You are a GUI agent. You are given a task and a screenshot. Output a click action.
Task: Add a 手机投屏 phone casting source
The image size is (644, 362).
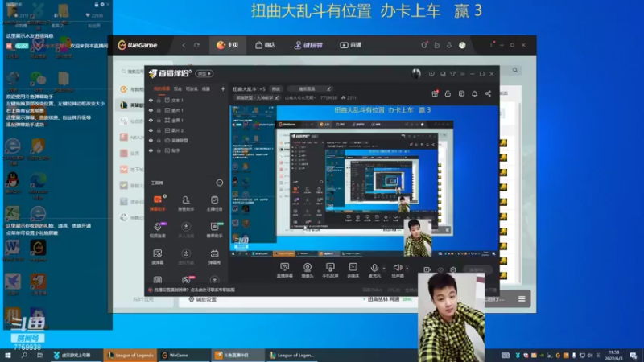330,270
